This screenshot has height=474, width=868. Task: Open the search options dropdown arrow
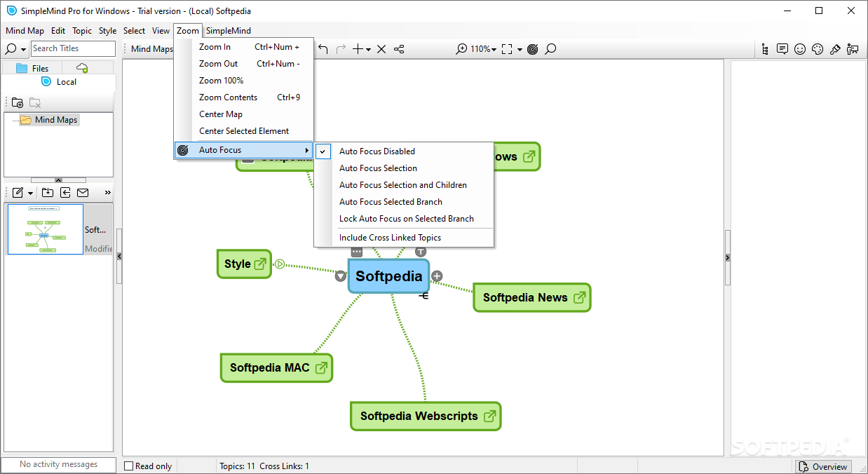[23, 49]
